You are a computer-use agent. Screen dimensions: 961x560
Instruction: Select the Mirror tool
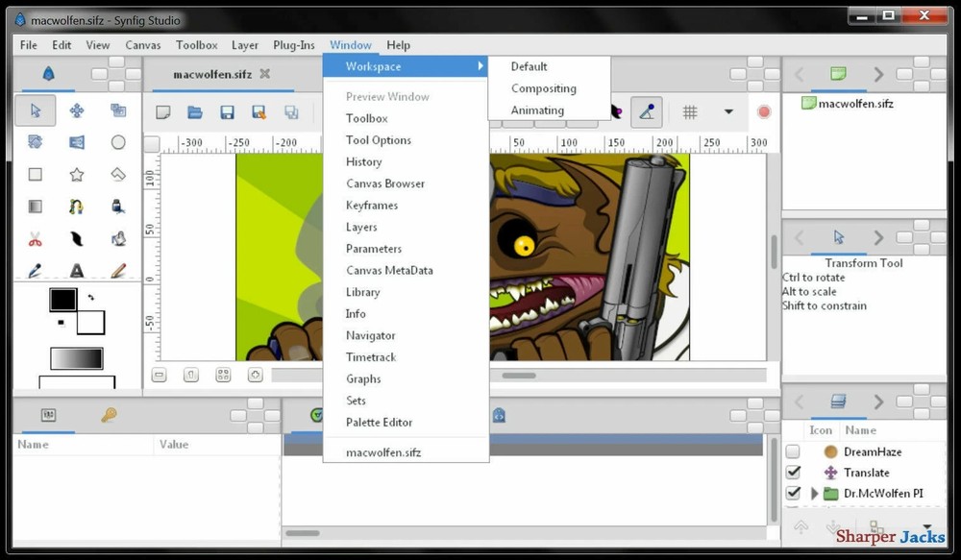tap(77, 142)
